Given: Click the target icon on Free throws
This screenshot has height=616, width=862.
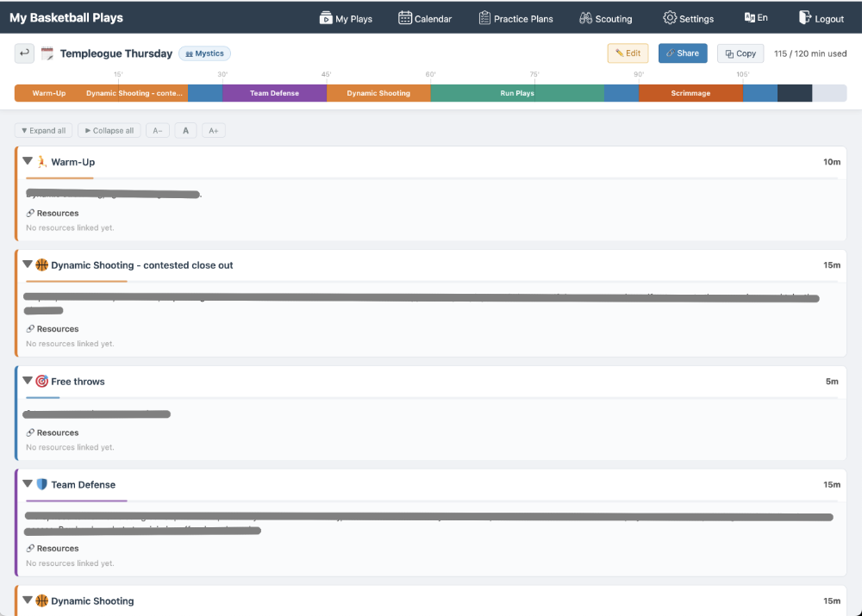Looking at the screenshot, I should 41,381.
